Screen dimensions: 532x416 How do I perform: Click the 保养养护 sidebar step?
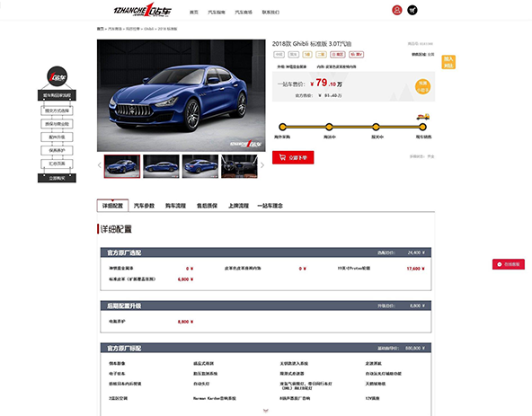57,150
